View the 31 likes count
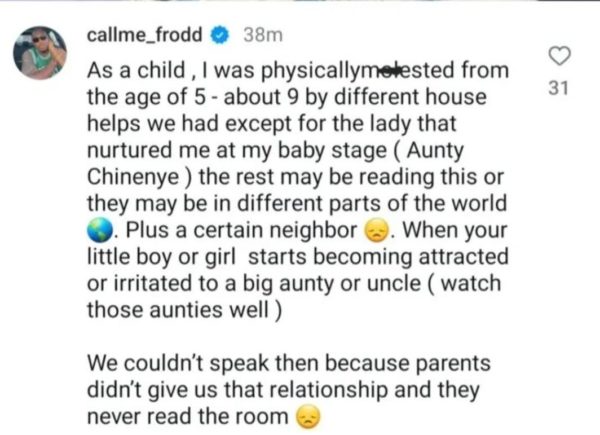Viewport: 600px width, 435px height. point(560,88)
